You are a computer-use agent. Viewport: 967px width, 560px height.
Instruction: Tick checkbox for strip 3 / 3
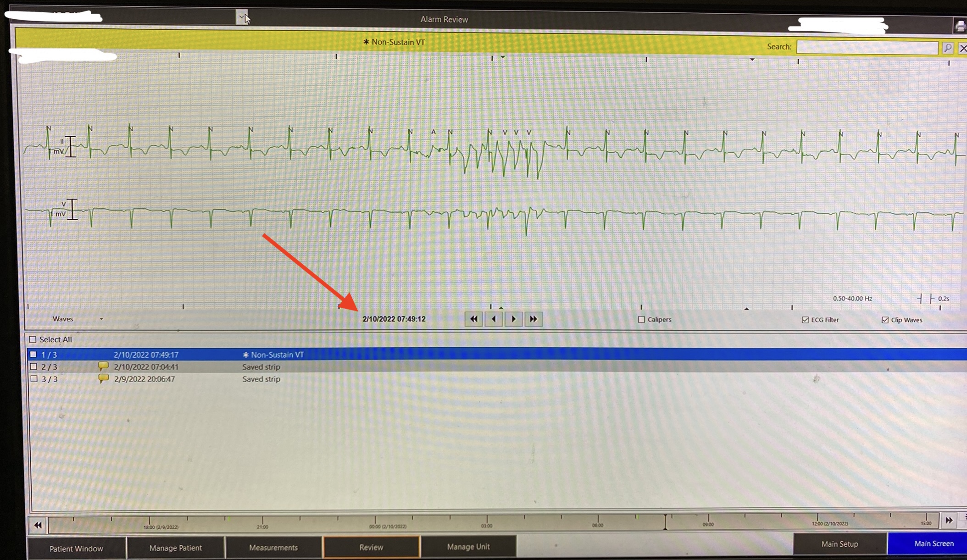pos(33,379)
